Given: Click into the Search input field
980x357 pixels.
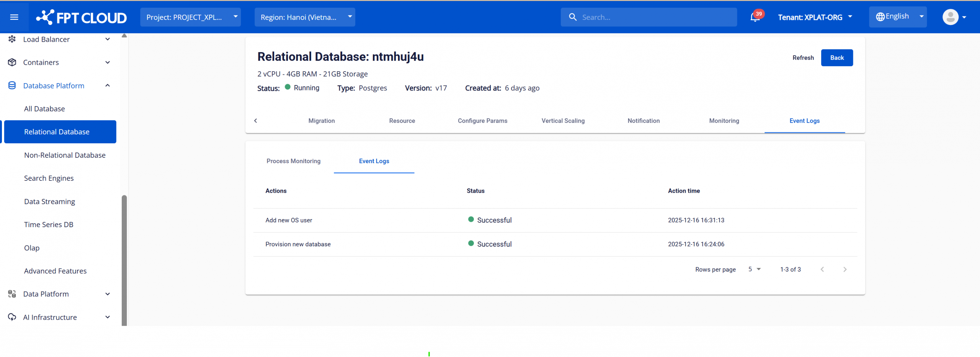Looking at the screenshot, I should (655, 17).
